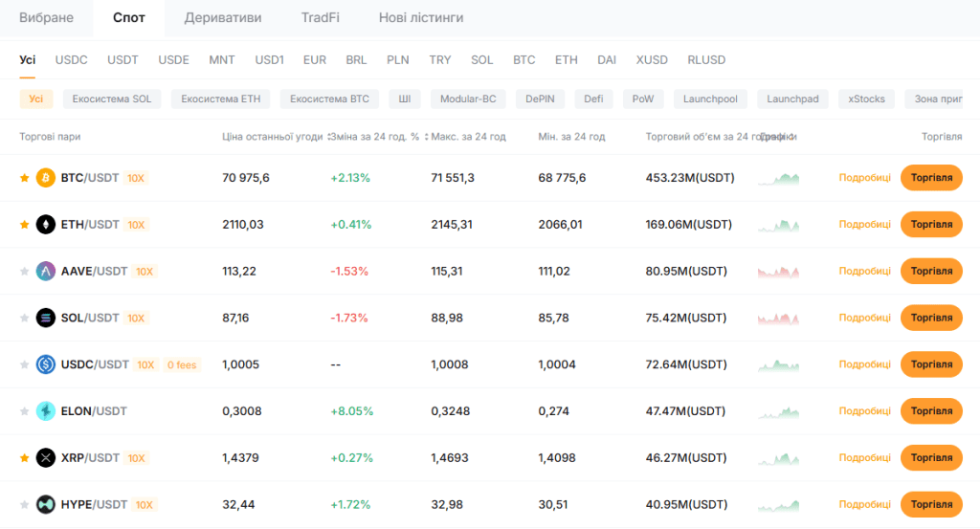Open the SOL/USDT sparkline chart

pyautogui.click(x=778, y=319)
